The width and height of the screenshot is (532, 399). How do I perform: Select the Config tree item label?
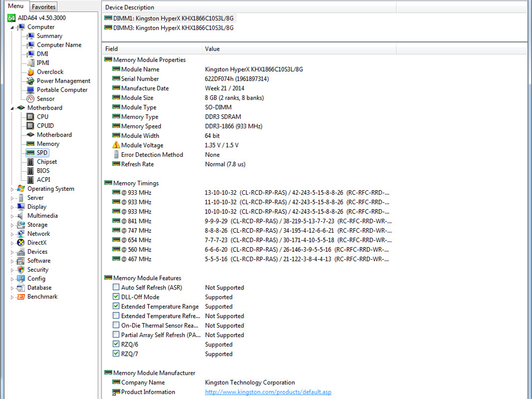click(36, 278)
